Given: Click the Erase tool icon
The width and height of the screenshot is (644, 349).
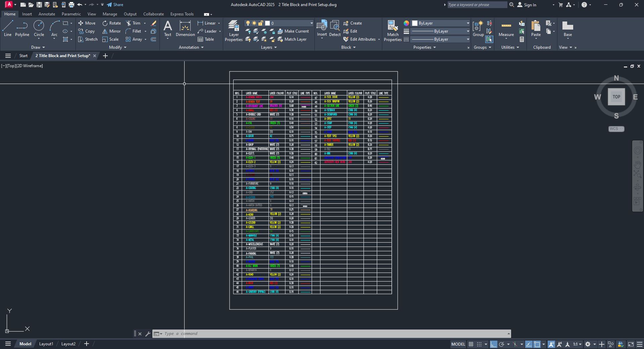Looking at the screenshot, I should [153, 23].
